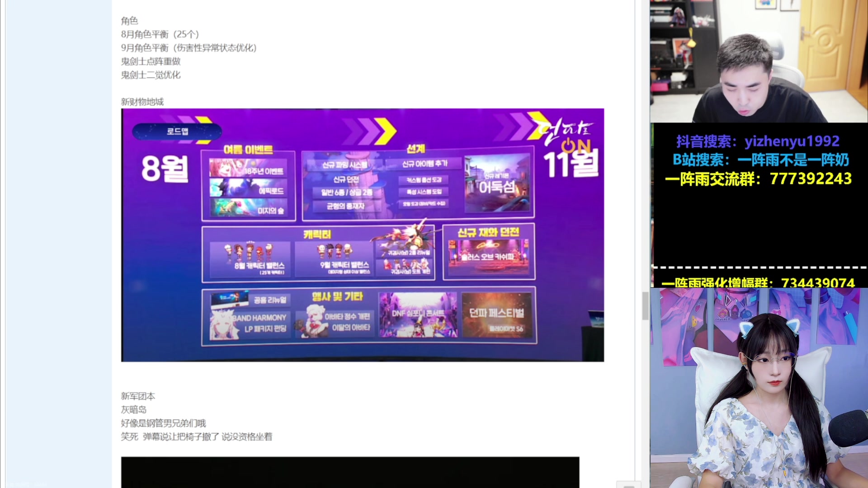Image resolution: width=868 pixels, height=488 pixels.
Task: Grab the page vertical scrollbar thumb
Action: [645, 306]
